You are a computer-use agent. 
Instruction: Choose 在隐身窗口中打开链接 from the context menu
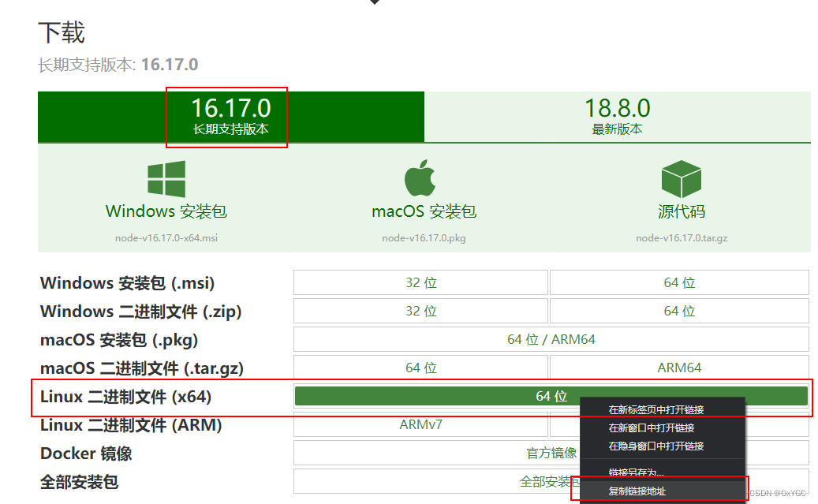pos(656,446)
